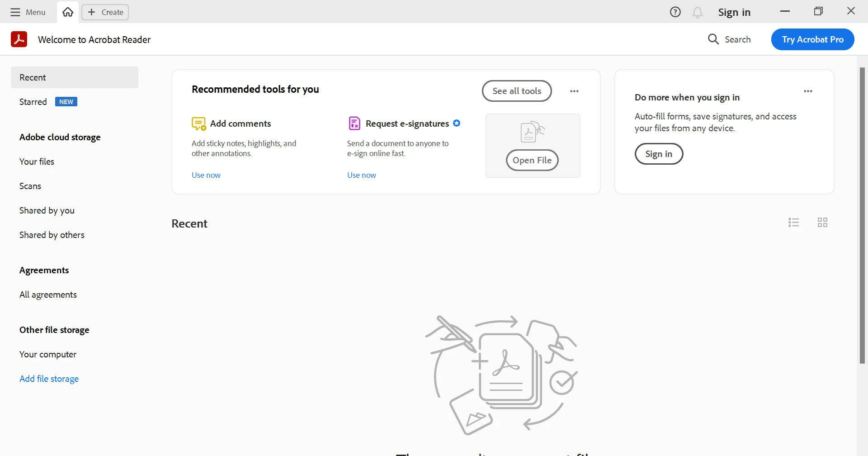Open the notifications bell icon

698,12
